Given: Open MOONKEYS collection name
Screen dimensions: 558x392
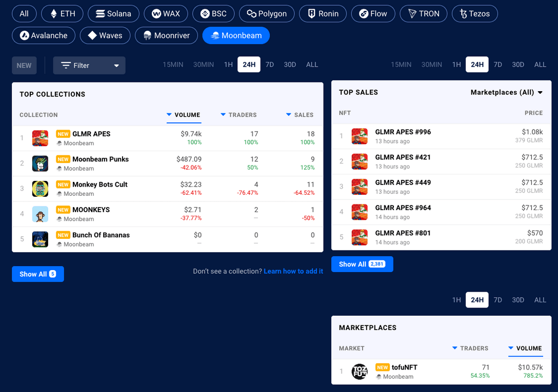Looking at the screenshot, I should pyautogui.click(x=91, y=210).
